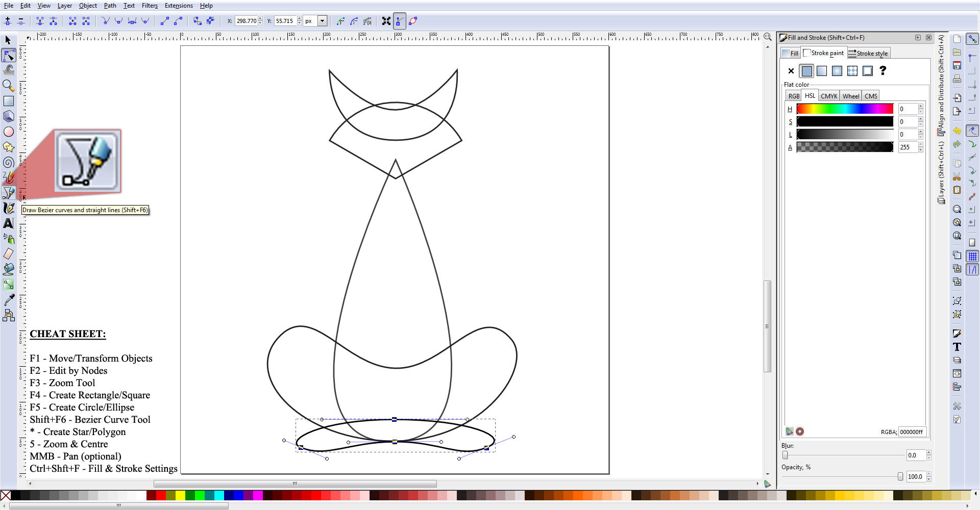980x510 pixels.
Task: Select the Connector diagram tool
Action: (x=9, y=316)
